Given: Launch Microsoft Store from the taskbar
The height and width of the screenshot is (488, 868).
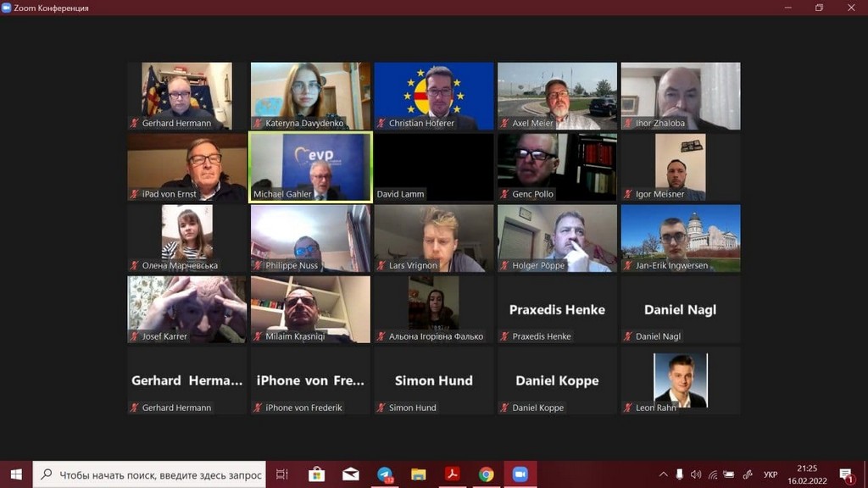Looking at the screenshot, I should [x=316, y=474].
